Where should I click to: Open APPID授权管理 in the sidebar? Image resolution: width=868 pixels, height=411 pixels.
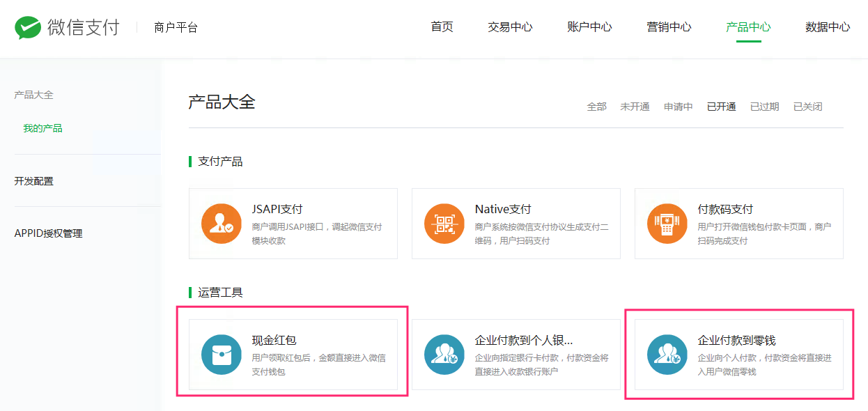49,233
